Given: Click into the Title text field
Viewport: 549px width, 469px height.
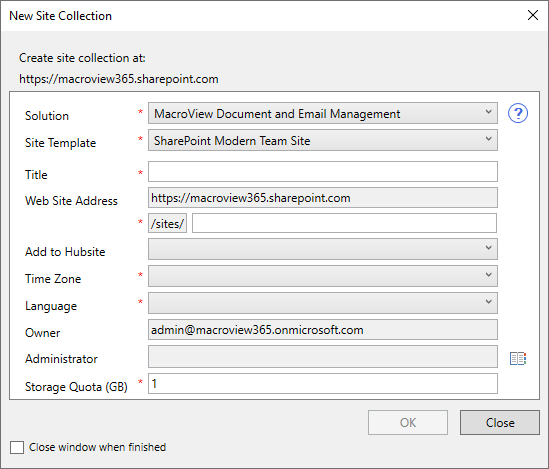Looking at the screenshot, I should (x=322, y=172).
